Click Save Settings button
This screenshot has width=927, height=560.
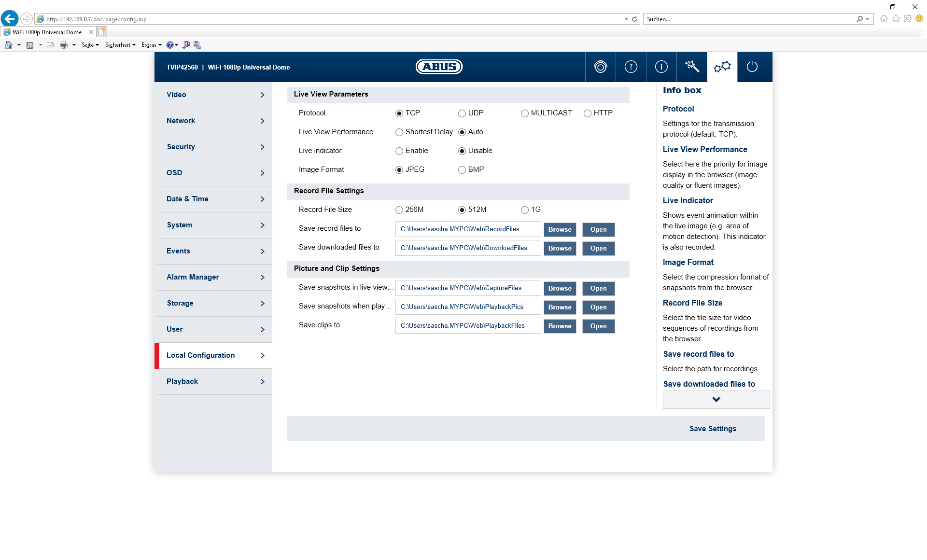tap(713, 429)
